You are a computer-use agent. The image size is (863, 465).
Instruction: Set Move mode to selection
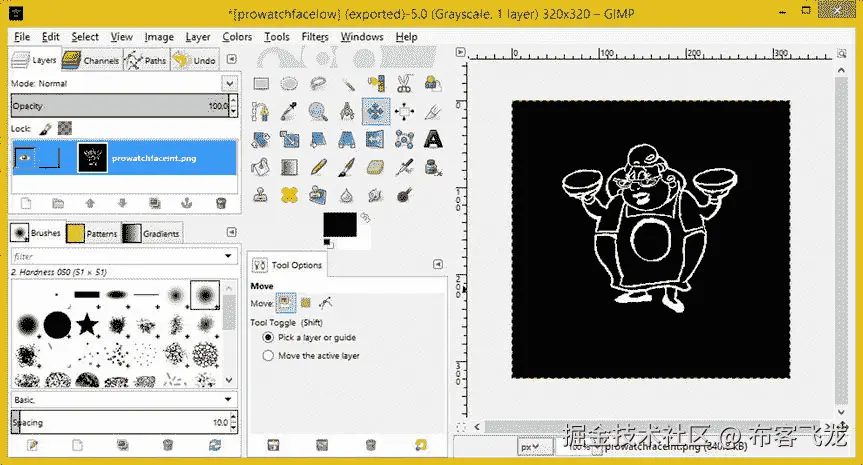306,303
